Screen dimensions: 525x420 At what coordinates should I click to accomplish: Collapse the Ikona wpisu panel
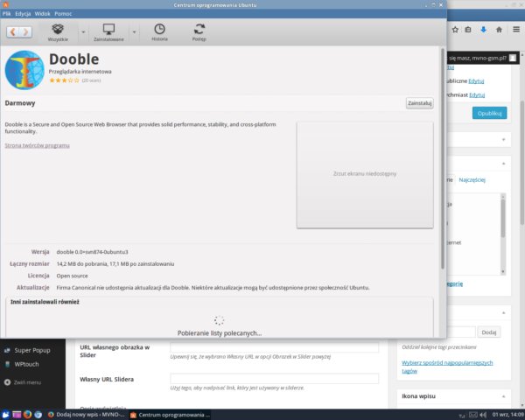coord(504,396)
